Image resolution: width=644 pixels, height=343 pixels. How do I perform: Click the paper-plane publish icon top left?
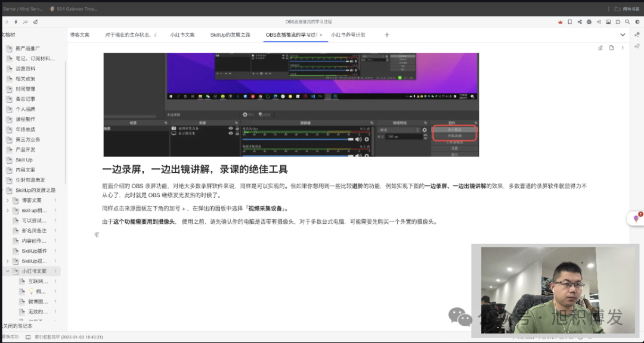coord(35,21)
